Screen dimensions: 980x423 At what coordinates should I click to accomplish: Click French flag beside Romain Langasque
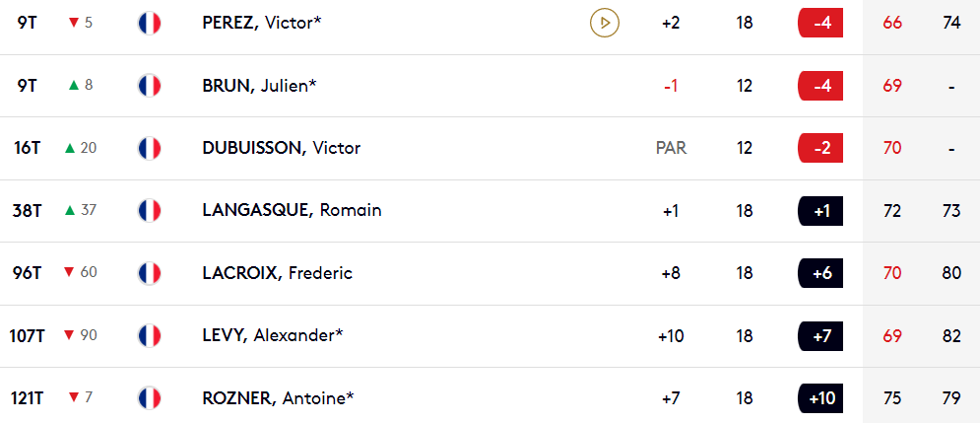coord(150,210)
